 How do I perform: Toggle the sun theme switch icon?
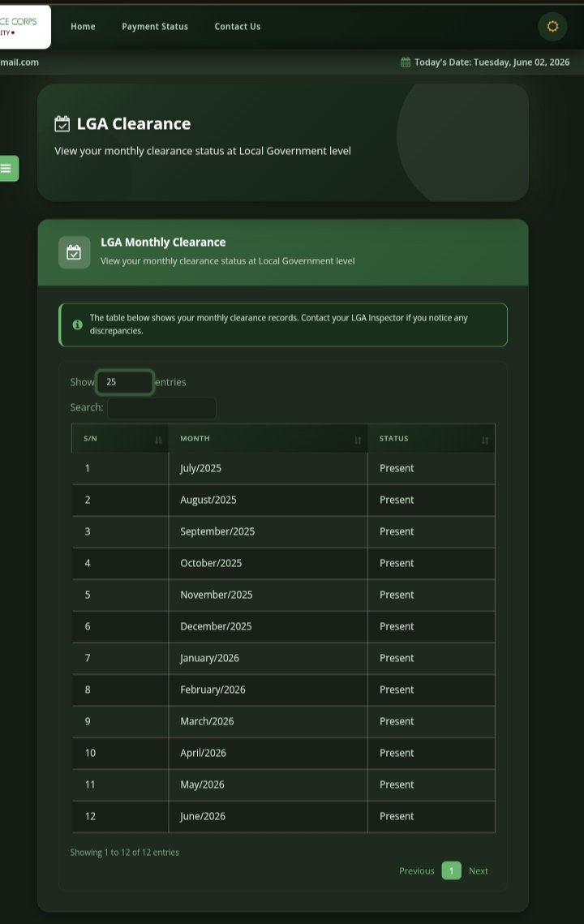(552, 27)
